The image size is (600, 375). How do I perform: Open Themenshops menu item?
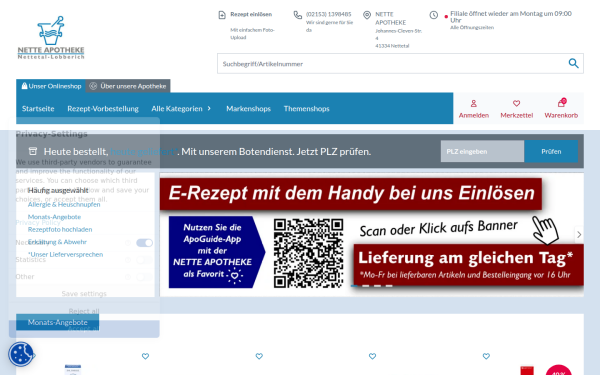coord(307,109)
